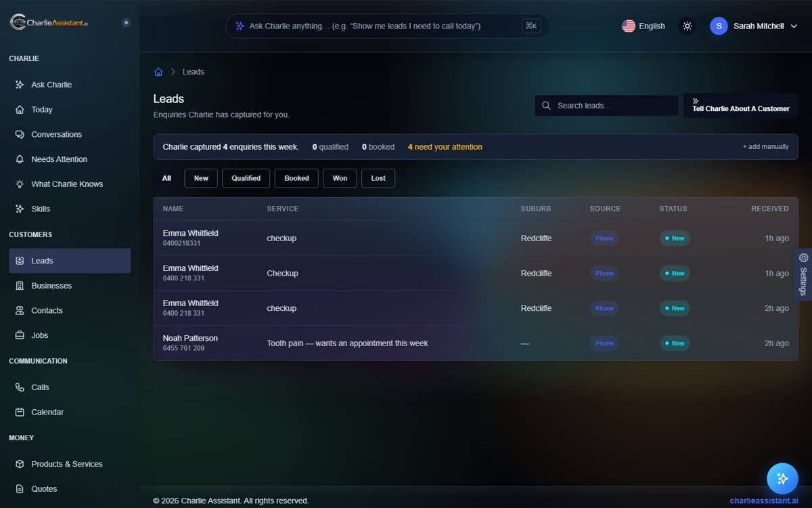
Task: Switch to the Booked filter tab
Action: tap(296, 178)
